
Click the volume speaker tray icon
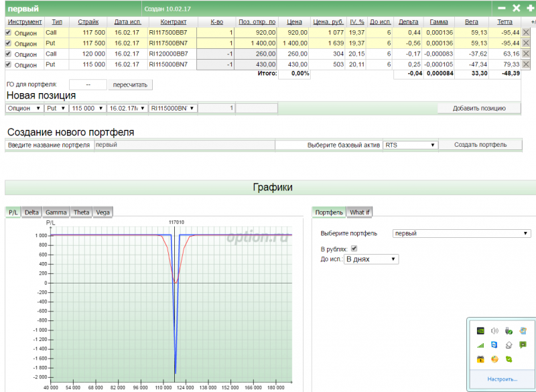tap(494, 330)
